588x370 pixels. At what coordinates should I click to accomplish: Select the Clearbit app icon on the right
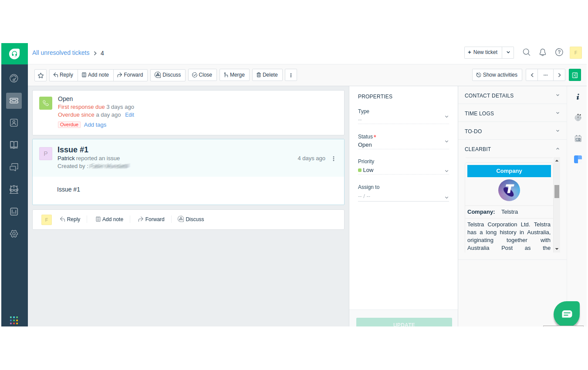coord(578,159)
